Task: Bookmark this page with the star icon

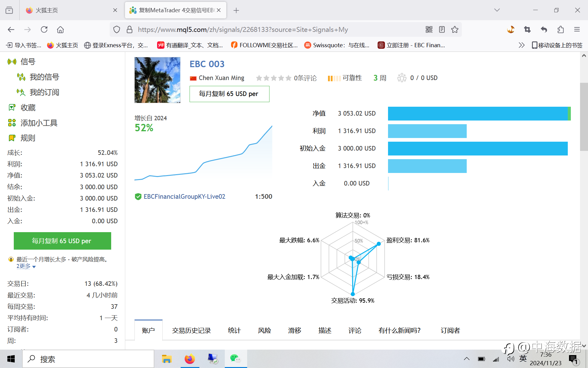Action: coord(455,29)
